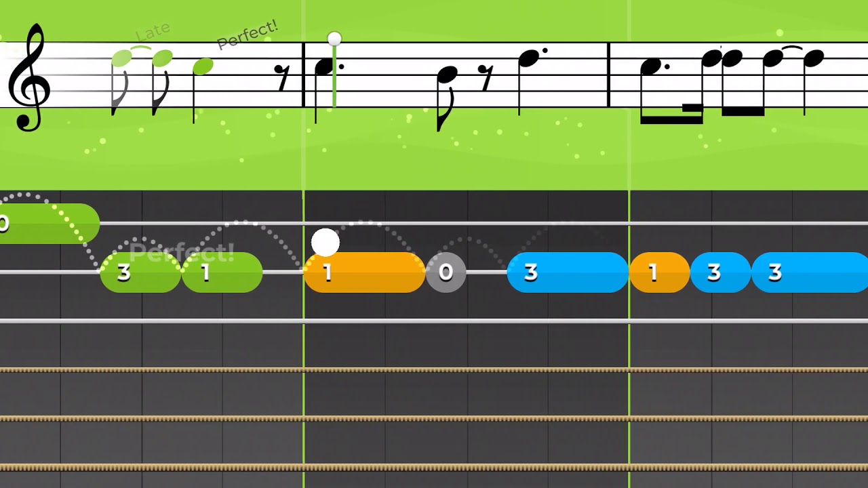Click the eighth rest in the second measure
This screenshot has height=488, width=868.
[485, 79]
